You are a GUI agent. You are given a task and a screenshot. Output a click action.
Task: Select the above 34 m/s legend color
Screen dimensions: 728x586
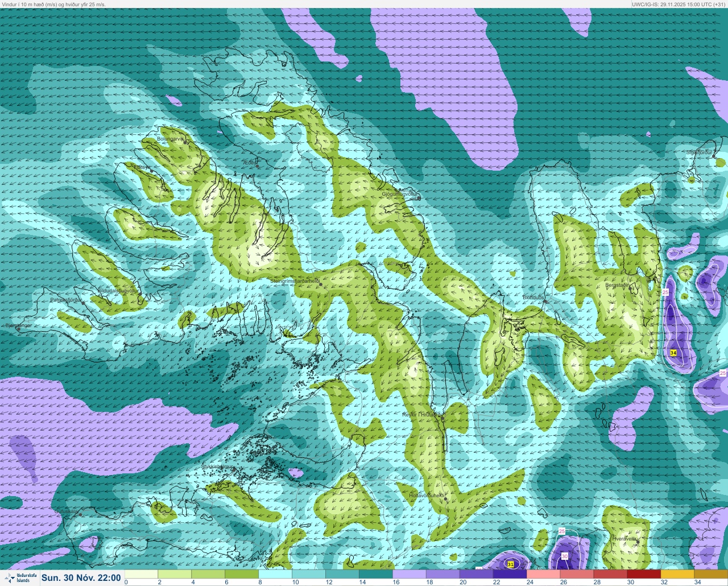pyautogui.click(x=711, y=574)
